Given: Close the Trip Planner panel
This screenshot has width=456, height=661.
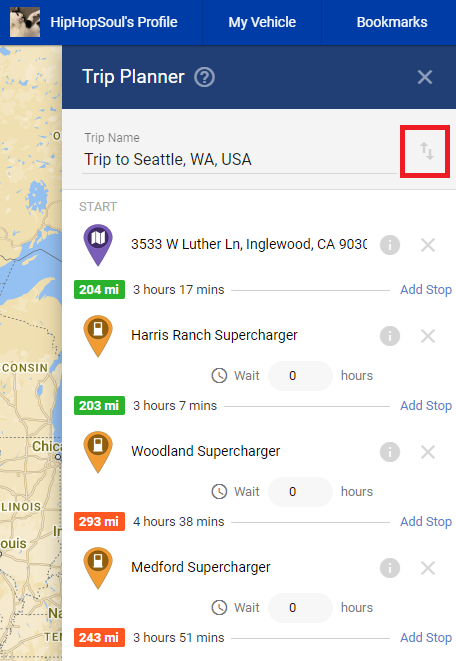Looking at the screenshot, I should [424, 77].
